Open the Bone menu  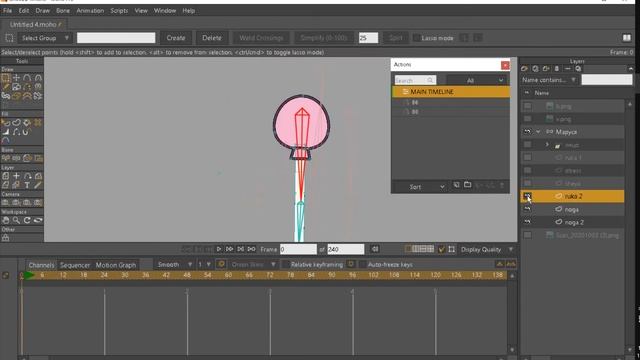tap(63, 11)
